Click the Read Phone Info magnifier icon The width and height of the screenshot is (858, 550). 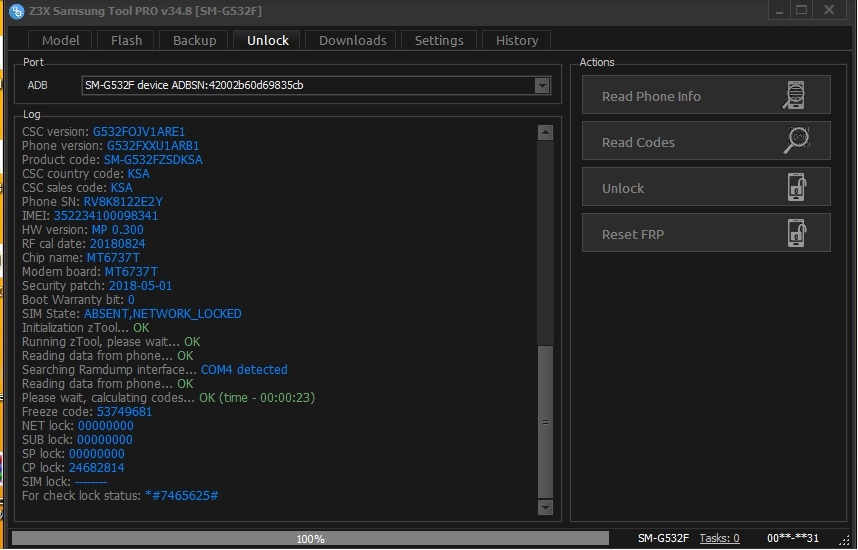tap(794, 95)
